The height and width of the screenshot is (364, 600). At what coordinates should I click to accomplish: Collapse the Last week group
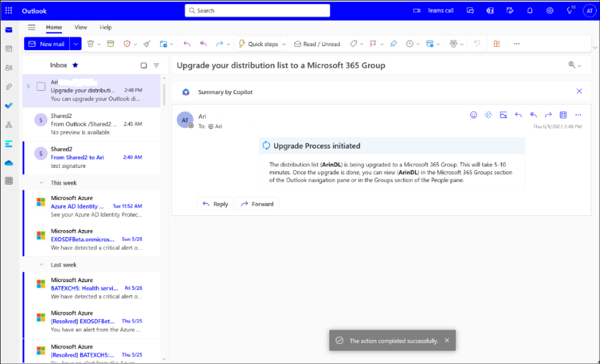pos(41,265)
